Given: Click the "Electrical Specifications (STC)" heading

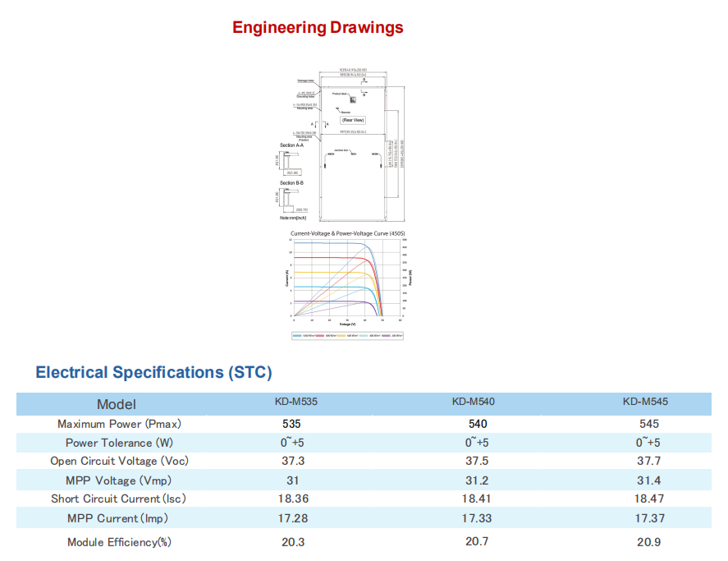Looking at the screenshot, I should (x=153, y=372).
